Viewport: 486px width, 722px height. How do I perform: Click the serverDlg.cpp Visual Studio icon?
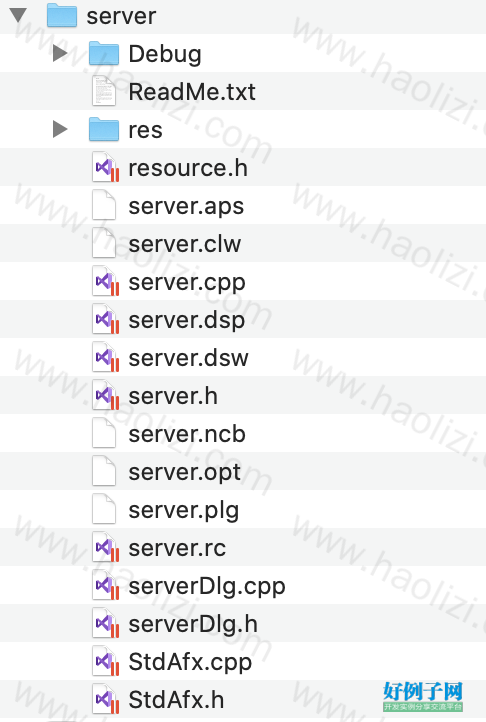point(105,586)
